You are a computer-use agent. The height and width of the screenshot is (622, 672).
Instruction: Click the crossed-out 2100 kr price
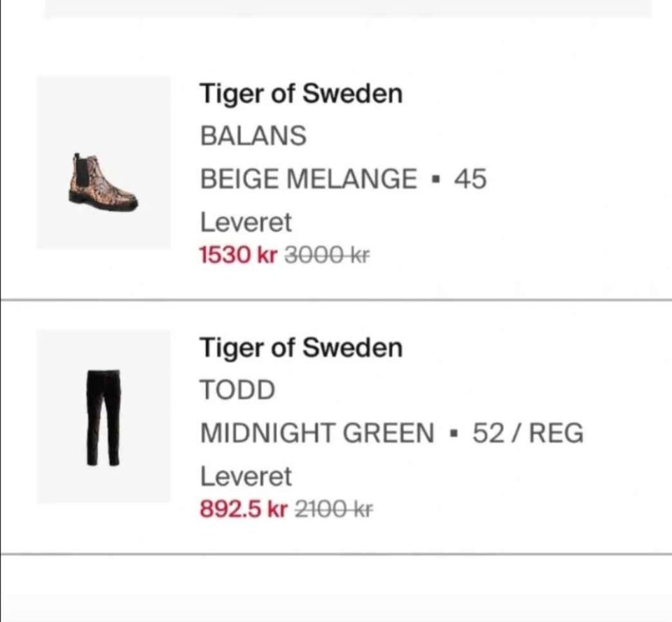click(x=334, y=509)
